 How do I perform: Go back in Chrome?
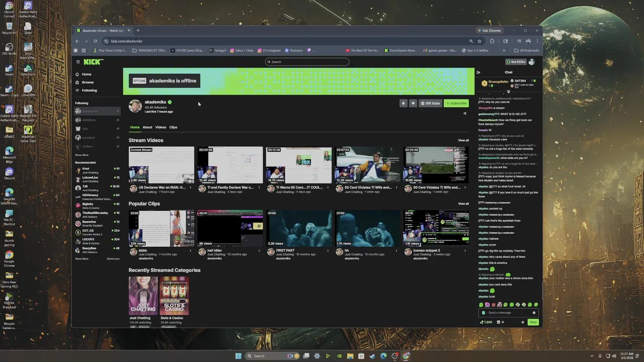(x=77, y=41)
